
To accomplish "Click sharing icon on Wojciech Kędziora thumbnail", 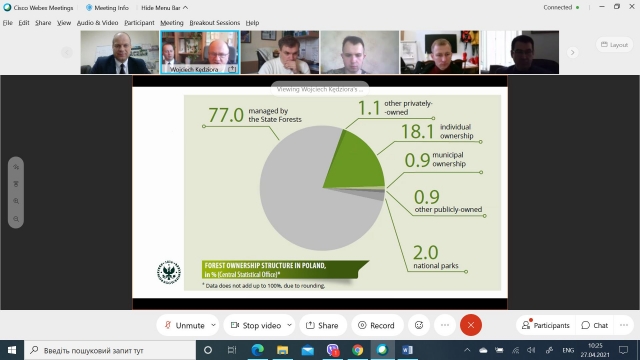I will coord(232,69).
